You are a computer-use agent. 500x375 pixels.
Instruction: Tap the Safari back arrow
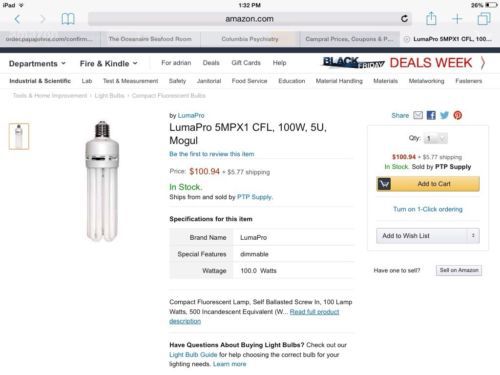pos(17,19)
